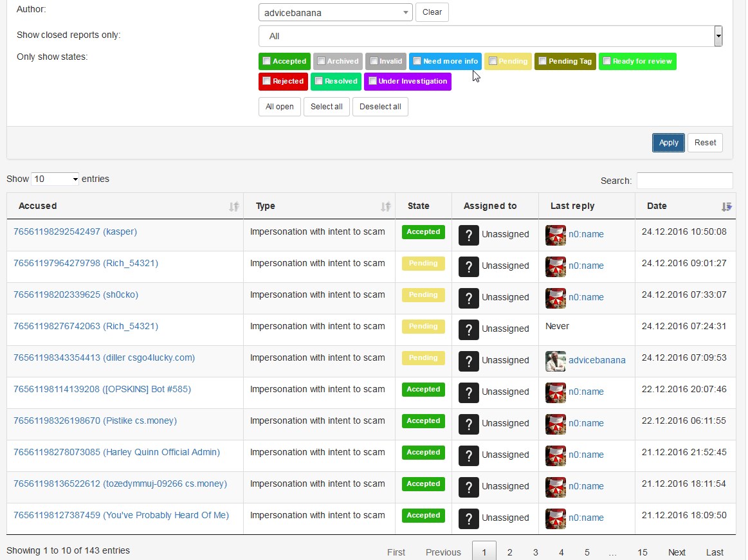Click the question mark avatar in kasper row
Viewport: 748px width, 560px height.
469,235
